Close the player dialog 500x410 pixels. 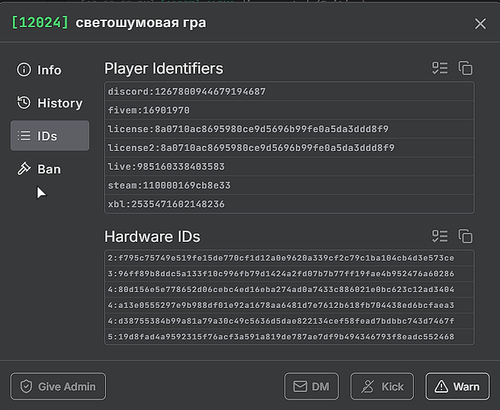(x=480, y=24)
